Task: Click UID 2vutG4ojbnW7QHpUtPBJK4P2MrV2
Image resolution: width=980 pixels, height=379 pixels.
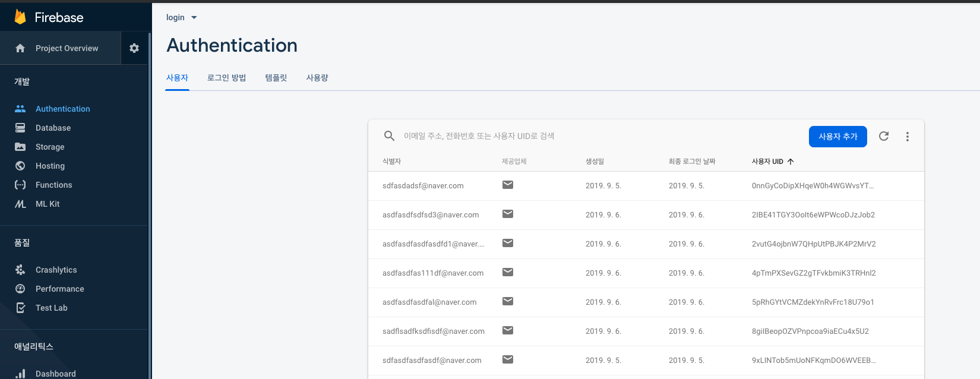Action: click(x=814, y=244)
